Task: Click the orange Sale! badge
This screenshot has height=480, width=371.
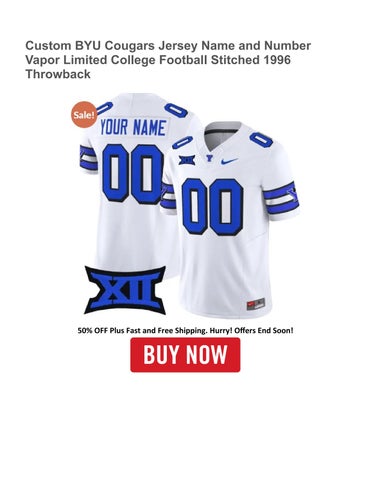Action: [84, 115]
